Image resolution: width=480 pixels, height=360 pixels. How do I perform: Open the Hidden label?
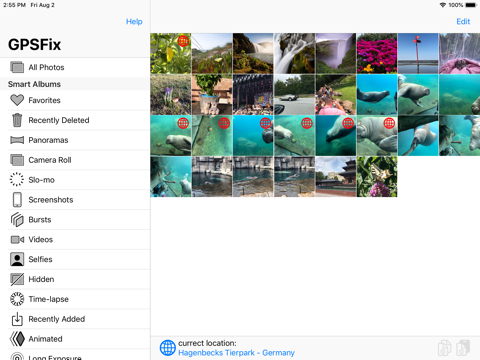coord(41,279)
